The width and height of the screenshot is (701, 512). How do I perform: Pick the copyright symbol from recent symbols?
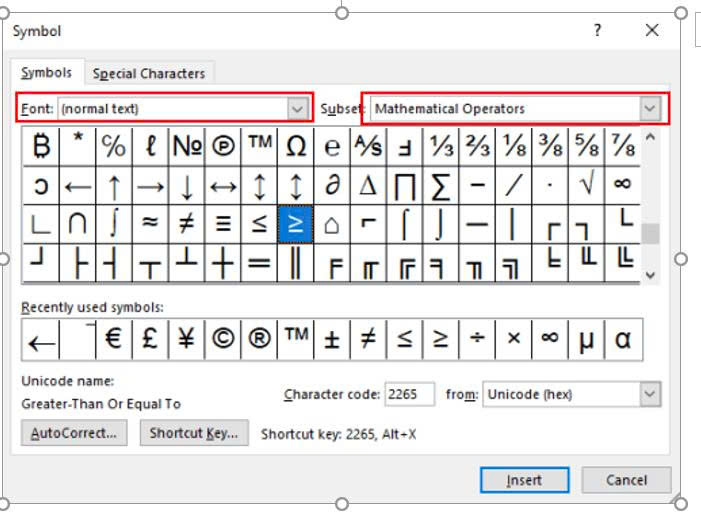pos(223,340)
